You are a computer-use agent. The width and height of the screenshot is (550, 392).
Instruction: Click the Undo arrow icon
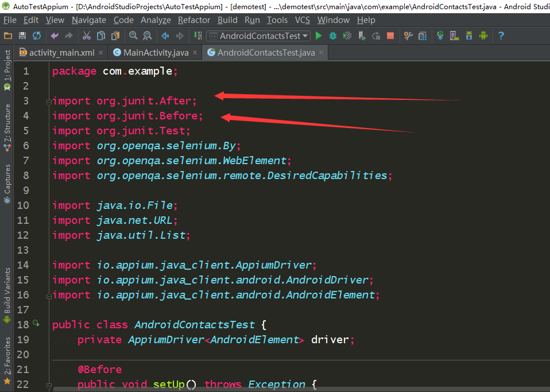(x=55, y=36)
